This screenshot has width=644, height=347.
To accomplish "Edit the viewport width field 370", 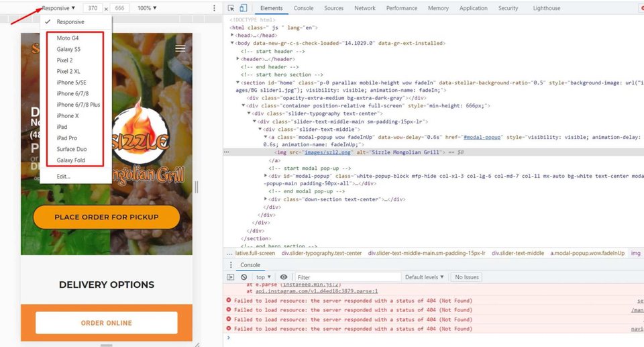I will (x=93, y=8).
